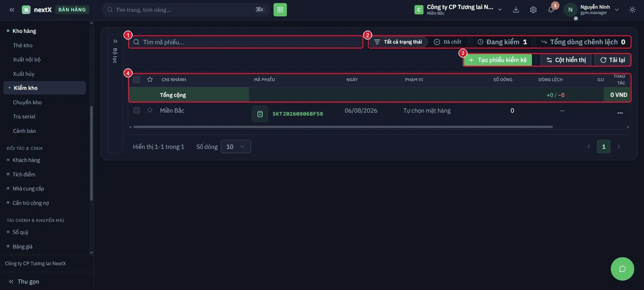Click the download icon in header
The width and height of the screenshot is (644, 290).
pos(516,9)
